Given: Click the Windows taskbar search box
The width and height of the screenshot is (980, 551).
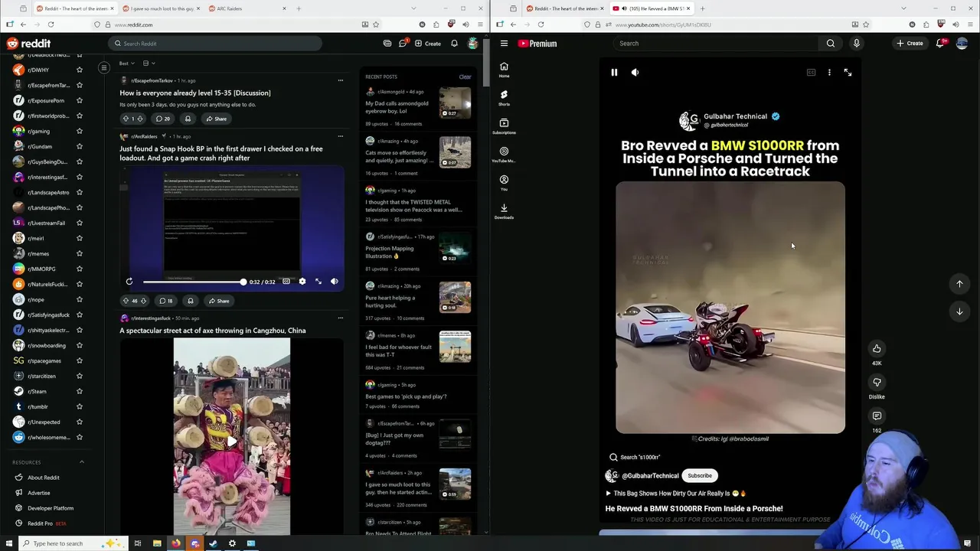Looking at the screenshot, I should pos(71,543).
